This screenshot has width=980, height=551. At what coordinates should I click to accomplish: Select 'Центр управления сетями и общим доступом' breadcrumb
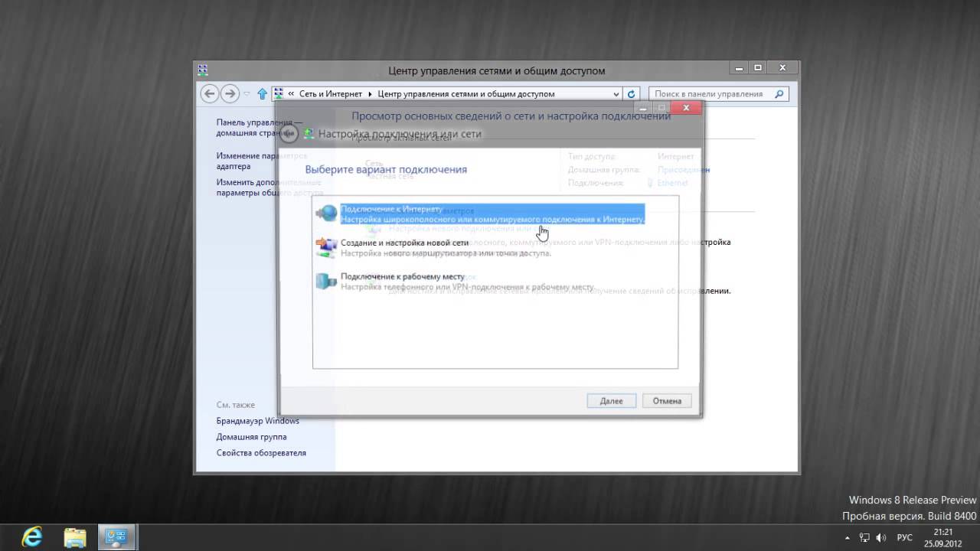pos(466,94)
